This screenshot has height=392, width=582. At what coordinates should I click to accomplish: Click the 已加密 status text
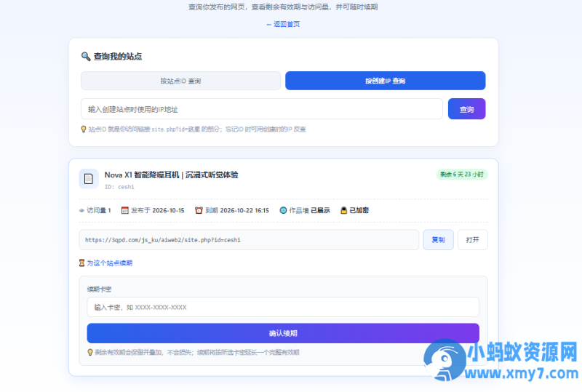click(x=359, y=210)
